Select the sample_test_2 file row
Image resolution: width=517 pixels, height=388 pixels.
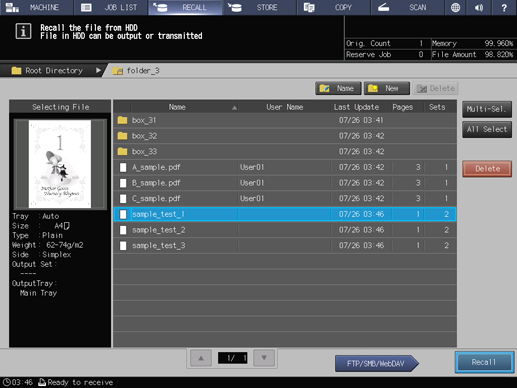(285, 230)
